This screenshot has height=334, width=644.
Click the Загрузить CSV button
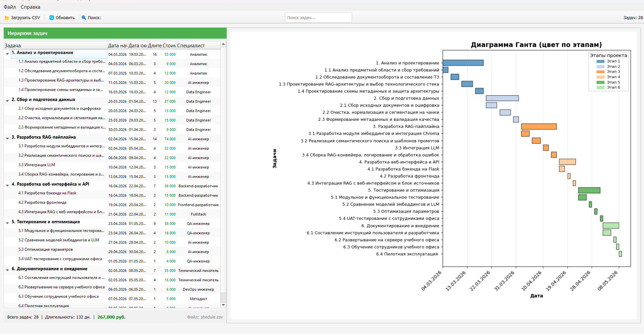coord(22,18)
